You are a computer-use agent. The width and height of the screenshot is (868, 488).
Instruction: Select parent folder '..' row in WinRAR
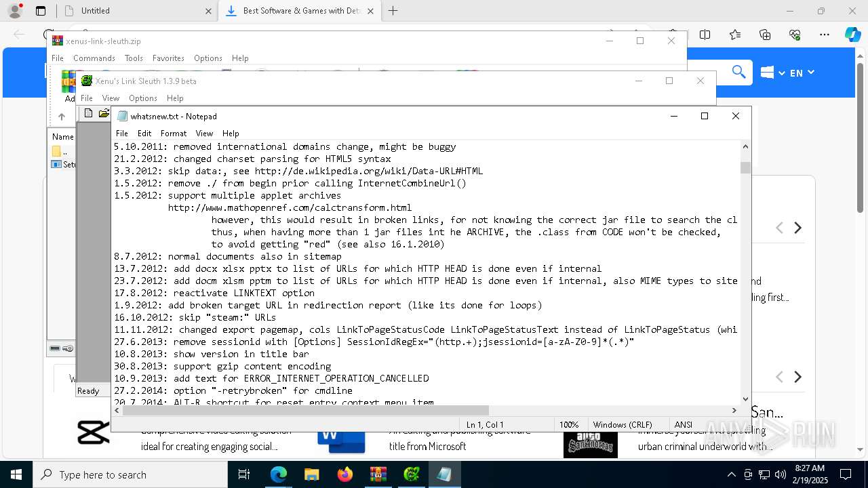61,152
